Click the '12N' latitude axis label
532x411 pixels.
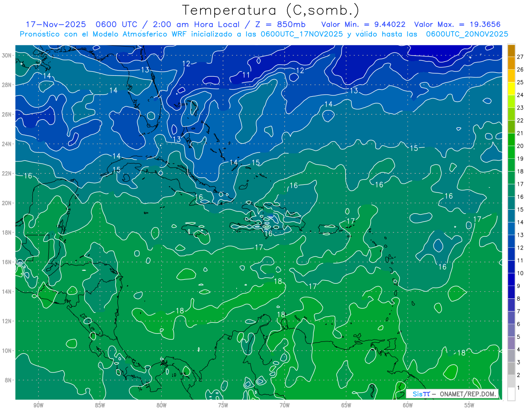[7, 321]
